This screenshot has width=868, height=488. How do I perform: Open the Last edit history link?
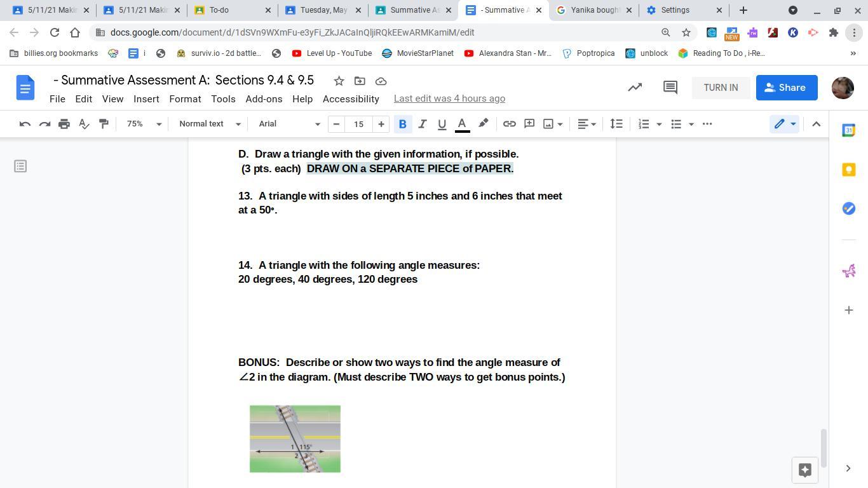(449, 98)
